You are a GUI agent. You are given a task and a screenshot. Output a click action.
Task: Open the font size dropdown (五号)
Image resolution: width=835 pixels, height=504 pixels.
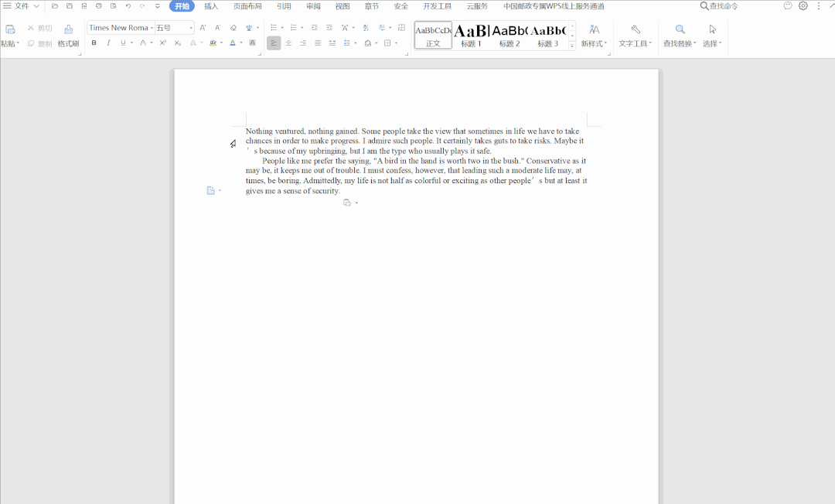click(191, 28)
